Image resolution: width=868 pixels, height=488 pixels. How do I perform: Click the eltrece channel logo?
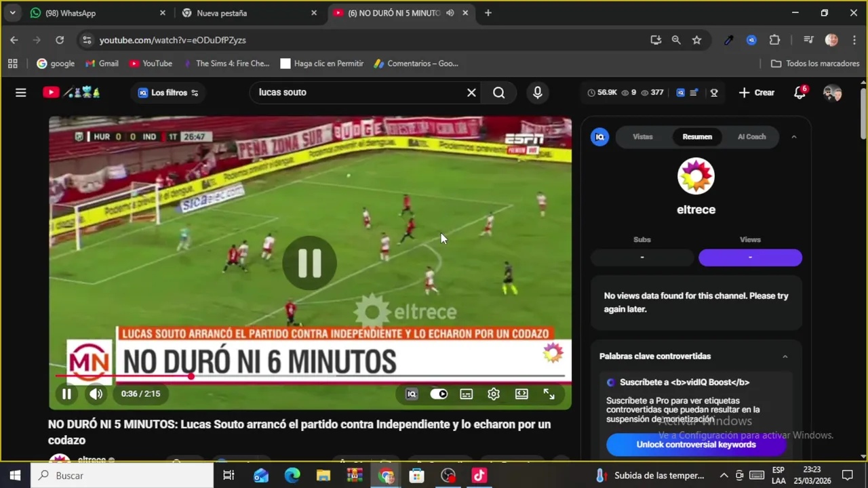click(696, 176)
